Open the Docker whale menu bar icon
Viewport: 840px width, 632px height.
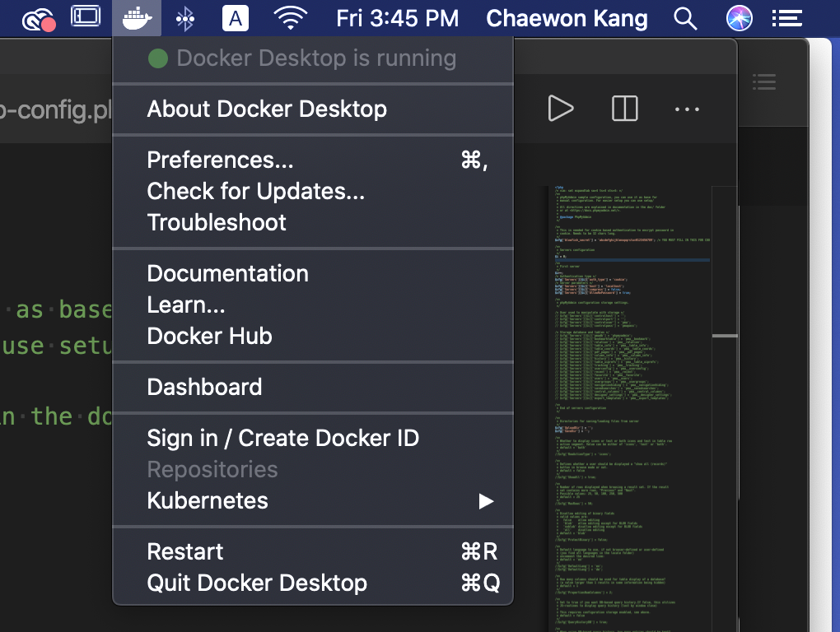[x=137, y=18]
